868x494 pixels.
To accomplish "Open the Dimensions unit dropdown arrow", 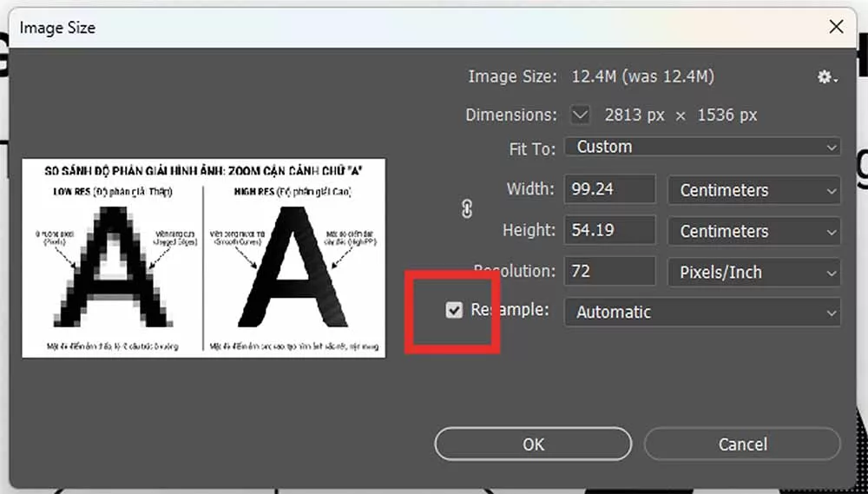I will pos(580,115).
